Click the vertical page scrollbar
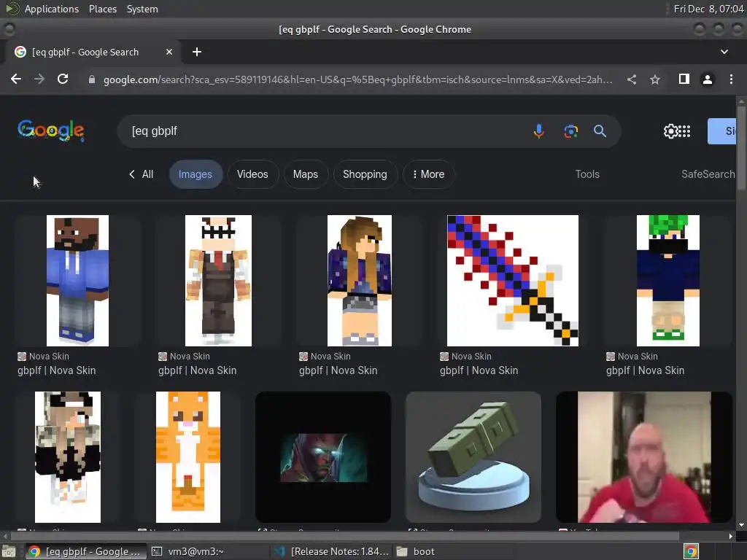This screenshot has height=560, width=747. (x=741, y=149)
